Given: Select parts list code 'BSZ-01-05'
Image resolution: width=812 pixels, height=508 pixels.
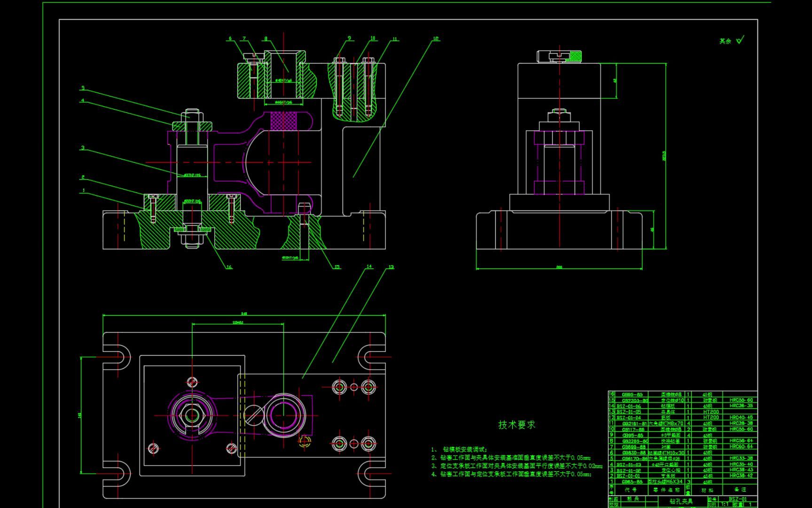Looking at the screenshot, I should 629,412.
